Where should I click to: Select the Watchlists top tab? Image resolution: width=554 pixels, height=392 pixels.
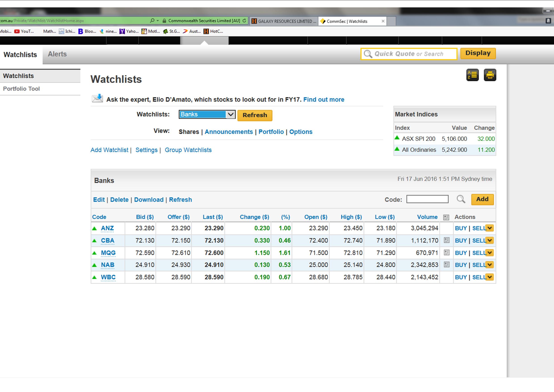(20, 55)
